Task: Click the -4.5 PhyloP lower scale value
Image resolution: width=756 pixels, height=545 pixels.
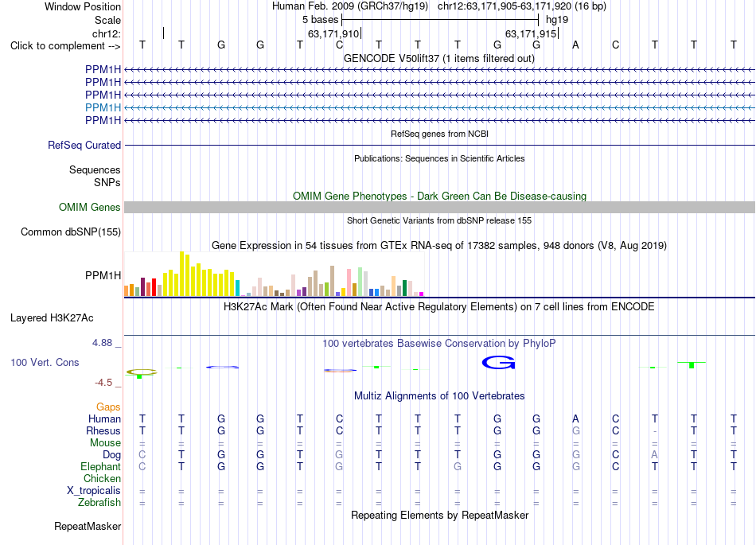Action: coord(103,383)
